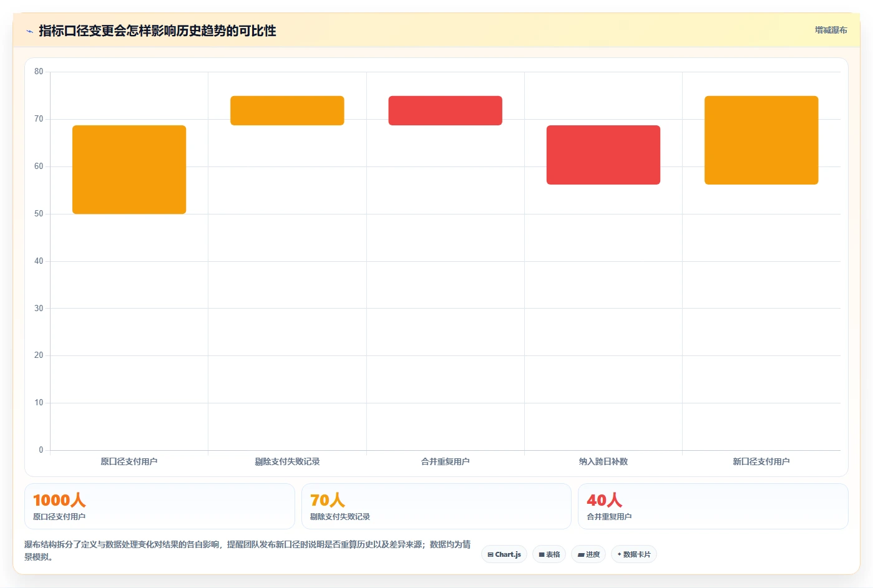
Task: Click the y-axis value 70
Action: 39,119
